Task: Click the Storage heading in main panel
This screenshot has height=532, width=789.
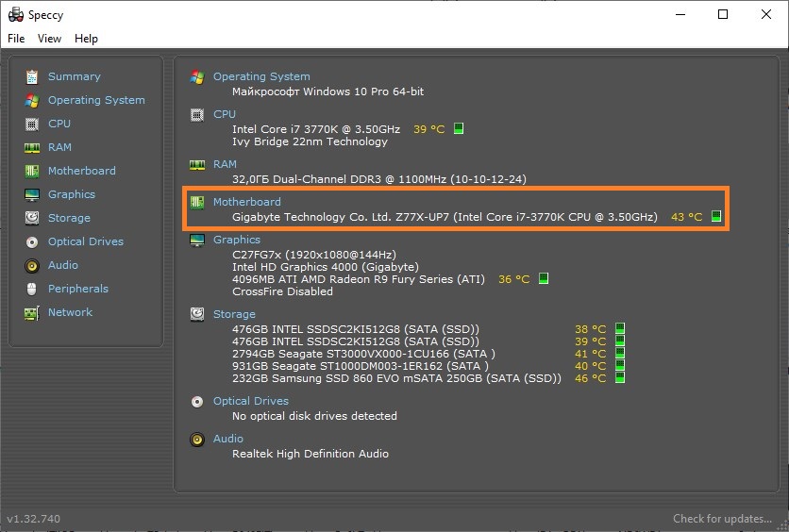Action: point(234,314)
